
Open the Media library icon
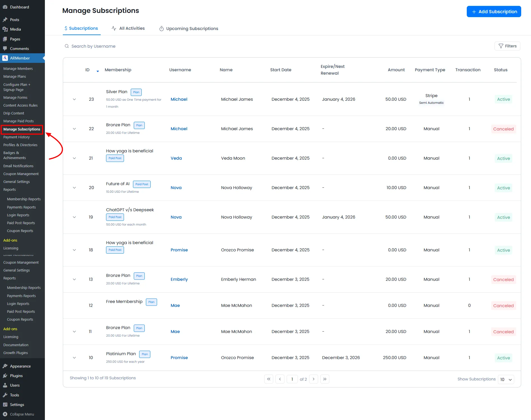[x=5, y=29]
